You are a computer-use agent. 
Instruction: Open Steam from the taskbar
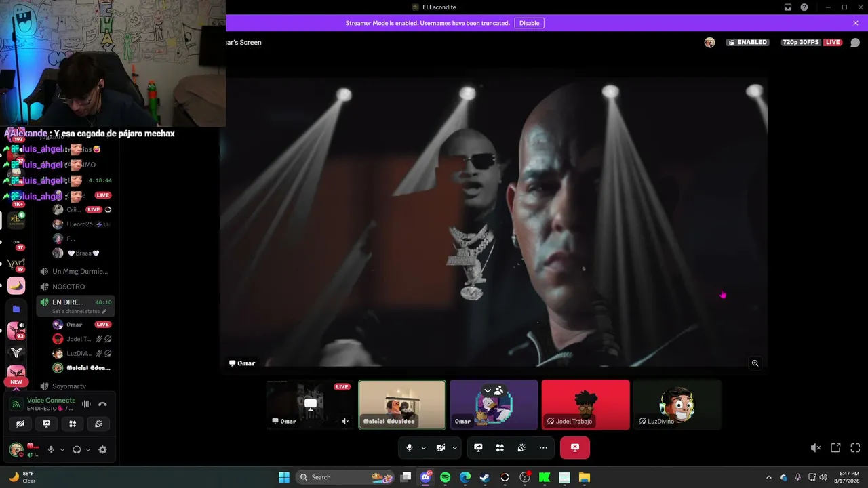pos(485,477)
